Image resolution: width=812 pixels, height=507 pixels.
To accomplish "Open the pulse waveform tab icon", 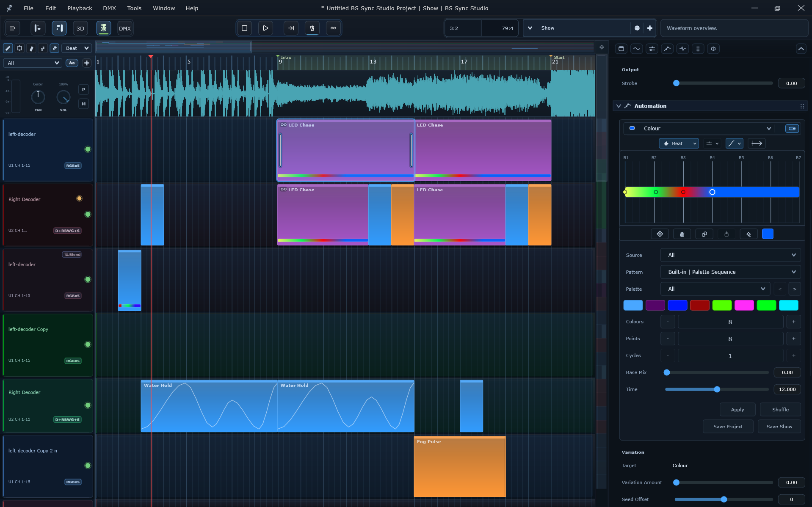I will 682,49.
